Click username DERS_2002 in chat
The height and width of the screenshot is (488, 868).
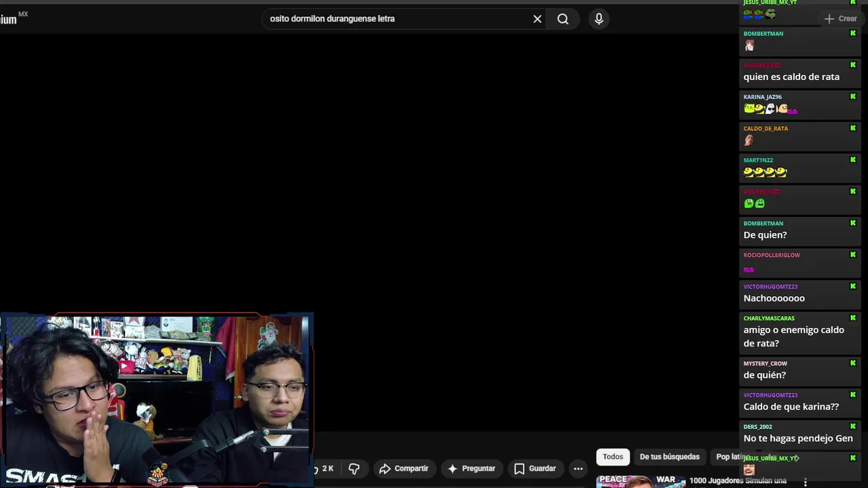(x=757, y=426)
